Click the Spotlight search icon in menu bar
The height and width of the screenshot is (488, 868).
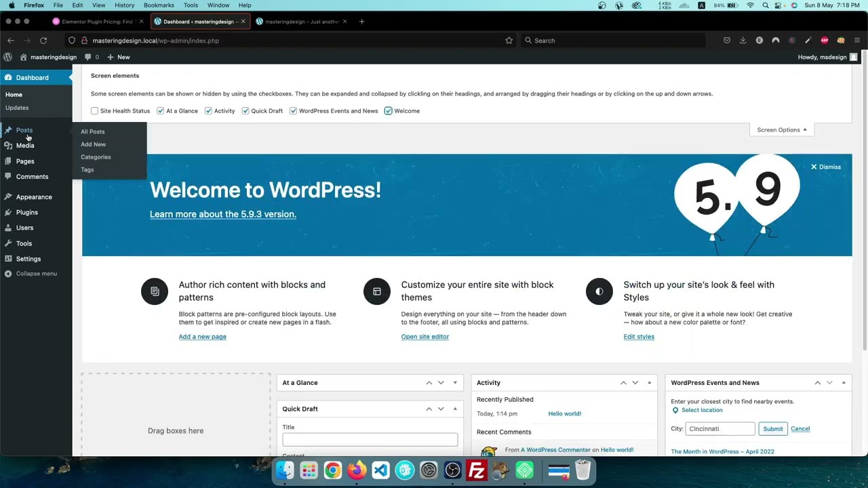pos(766,5)
